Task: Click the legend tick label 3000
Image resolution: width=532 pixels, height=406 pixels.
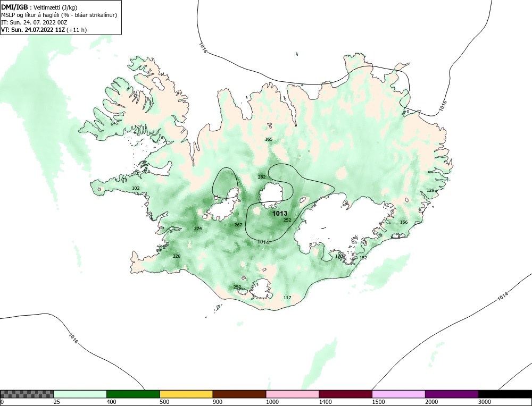Action: click(484, 402)
